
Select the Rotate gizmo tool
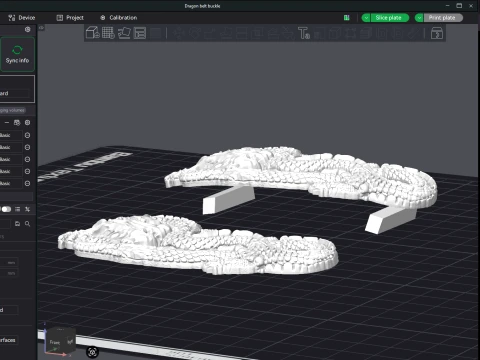pos(195,33)
